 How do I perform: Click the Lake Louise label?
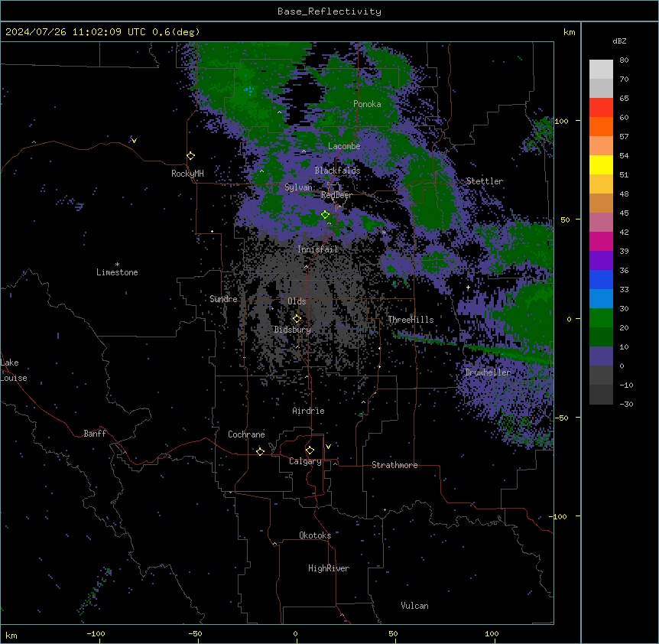tap(14, 370)
